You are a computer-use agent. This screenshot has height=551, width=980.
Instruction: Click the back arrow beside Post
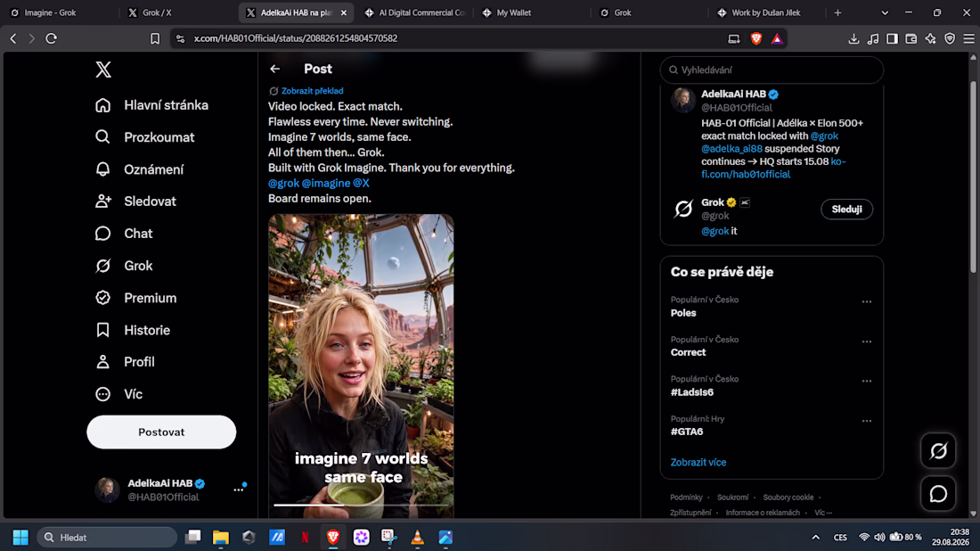point(275,69)
